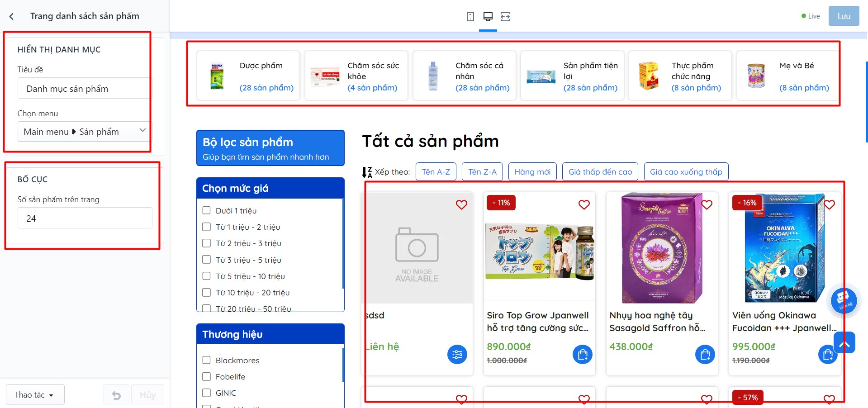Screen dimensions: 868x408
Task: Click the Liên hệ price text
Action: pyautogui.click(x=382, y=347)
